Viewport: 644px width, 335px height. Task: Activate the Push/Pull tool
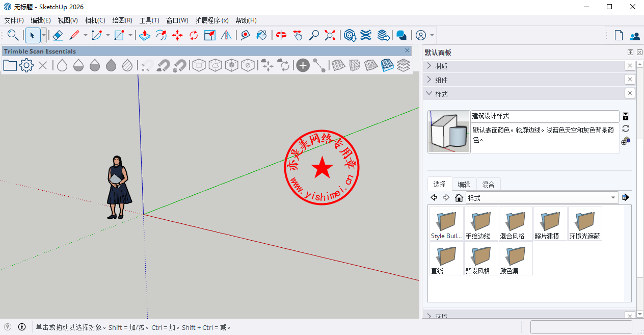point(144,35)
